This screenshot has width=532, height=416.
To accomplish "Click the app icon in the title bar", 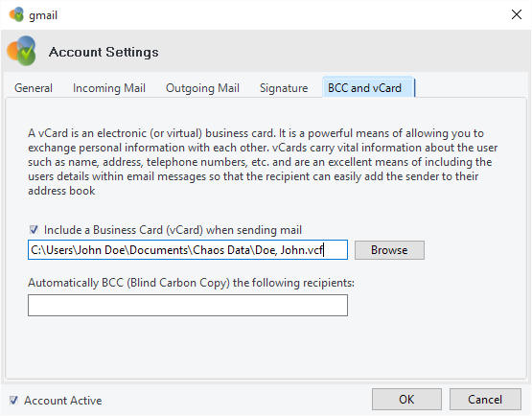I will pyautogui.click(x=16, y=14).
